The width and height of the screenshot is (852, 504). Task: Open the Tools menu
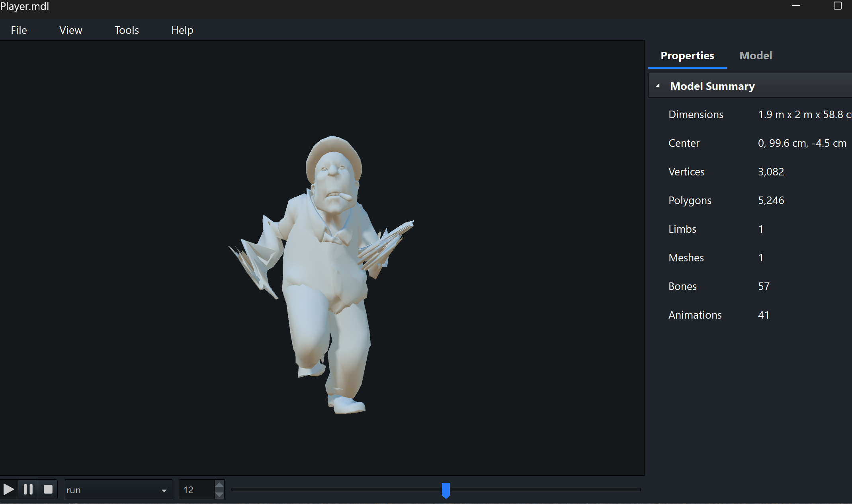[x=127, y=30]
